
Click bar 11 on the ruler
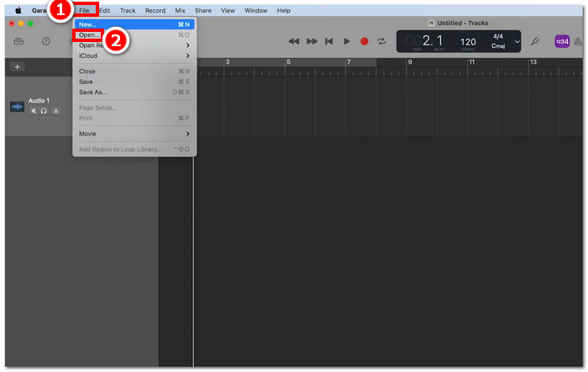tap(472, 62)
